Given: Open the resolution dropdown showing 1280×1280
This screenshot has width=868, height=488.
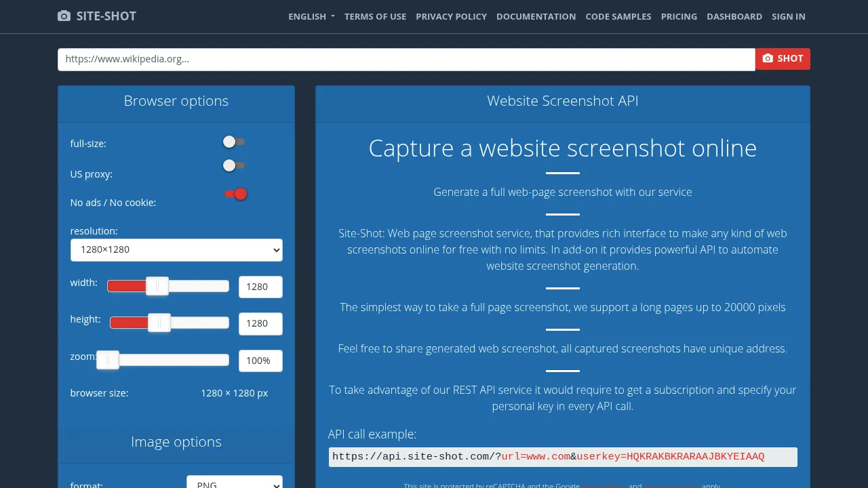Looking at the screenshot, I should pyautogui.click(x=176, y=249).
